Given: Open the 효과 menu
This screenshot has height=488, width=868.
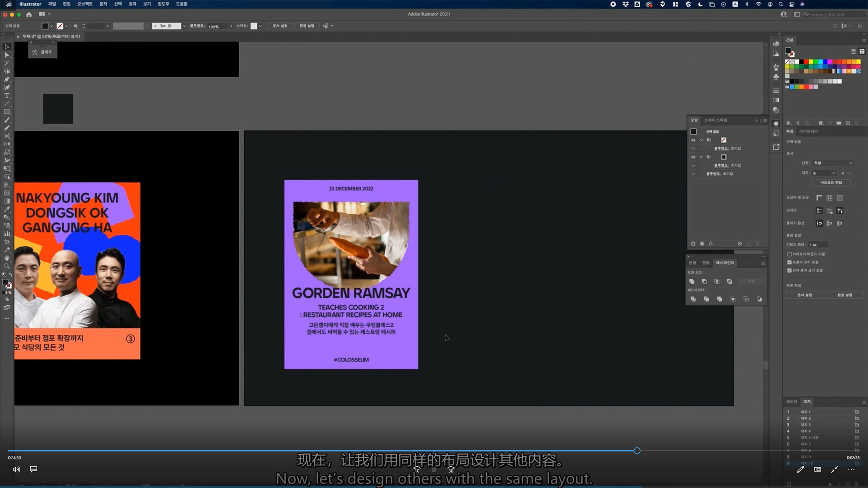Looking at the screenshot, I should click(132, 4).
